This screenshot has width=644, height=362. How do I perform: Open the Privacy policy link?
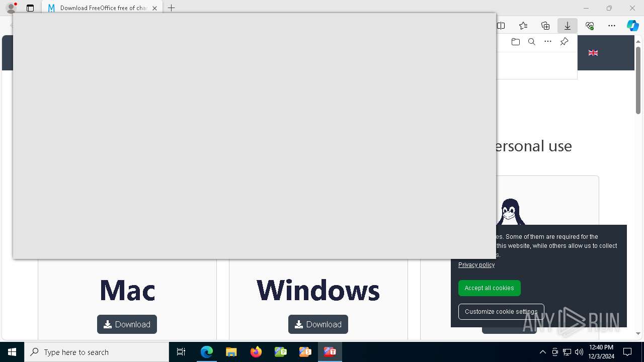(x=476, y=265)
